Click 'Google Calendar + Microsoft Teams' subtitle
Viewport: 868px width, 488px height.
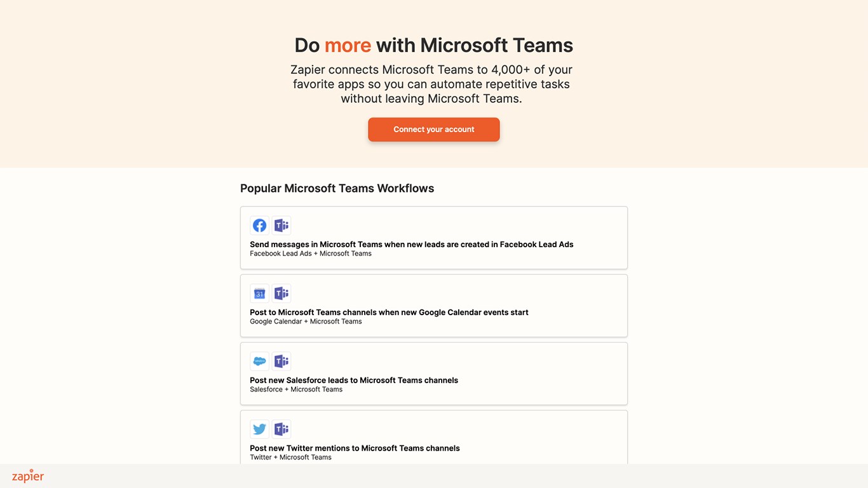306,322
